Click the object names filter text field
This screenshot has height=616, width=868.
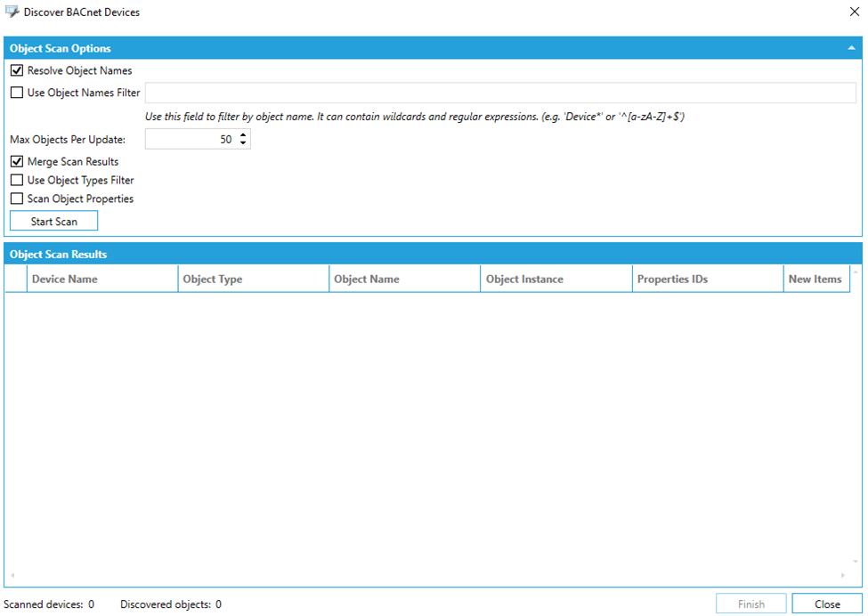point(500,93)
